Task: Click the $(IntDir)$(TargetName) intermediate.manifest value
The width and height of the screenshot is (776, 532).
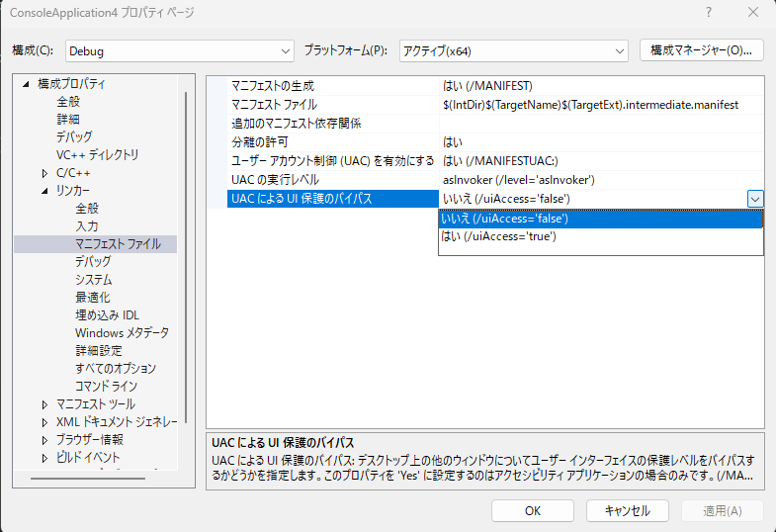Action: (x=590, y=105)
